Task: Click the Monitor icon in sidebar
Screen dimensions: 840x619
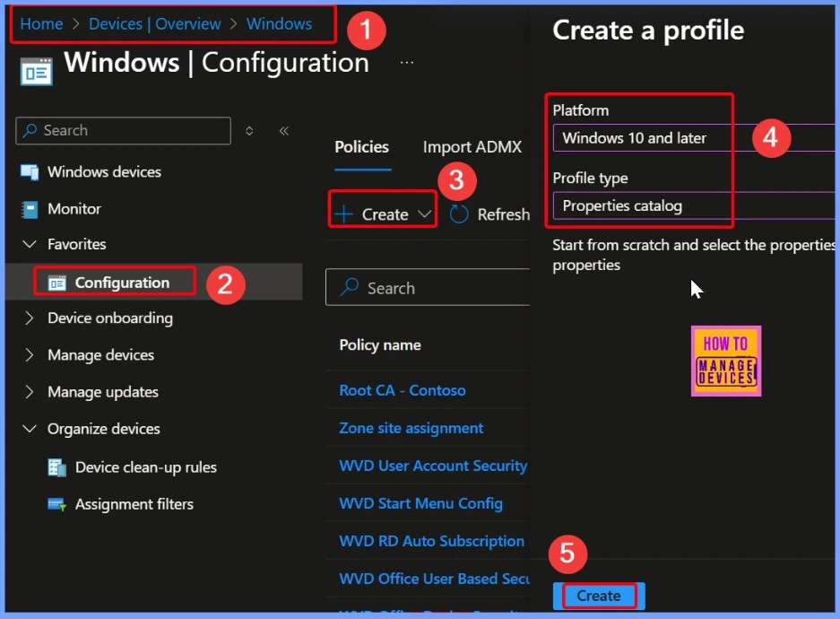Action: [30, 209]
